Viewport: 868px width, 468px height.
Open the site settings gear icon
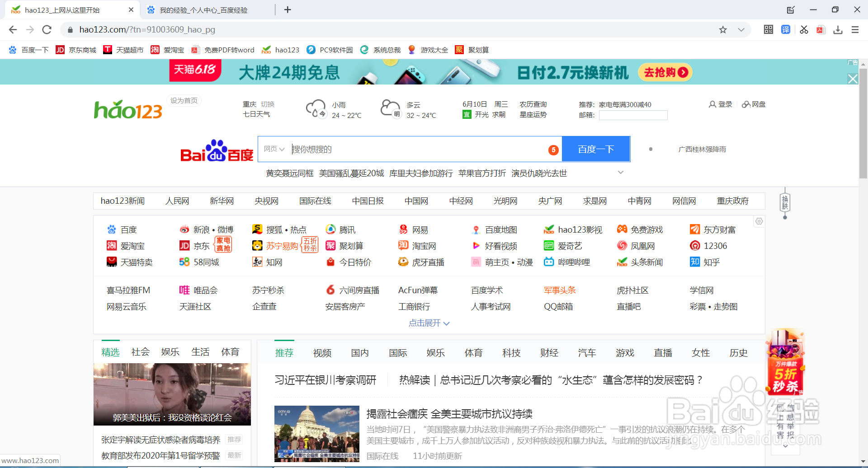(759, 221)
